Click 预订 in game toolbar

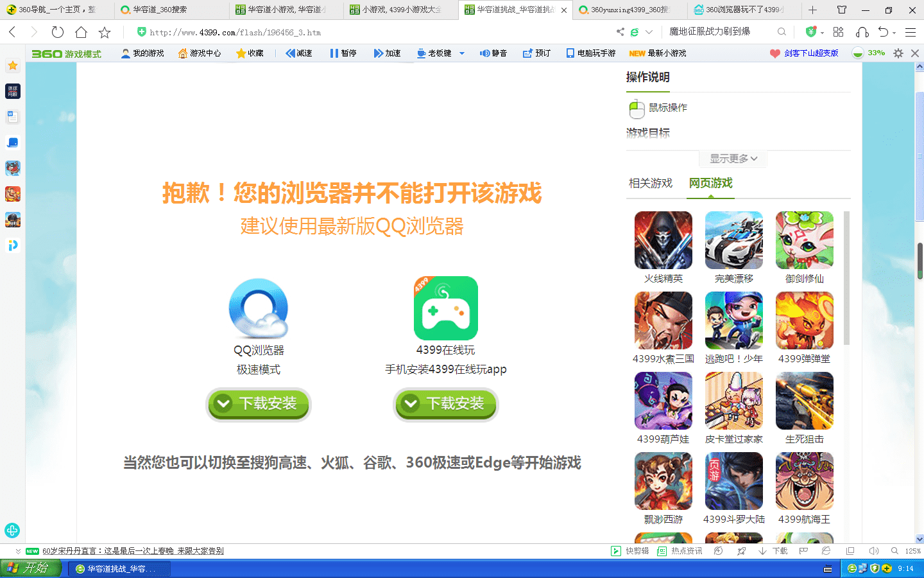pos(537,53)
